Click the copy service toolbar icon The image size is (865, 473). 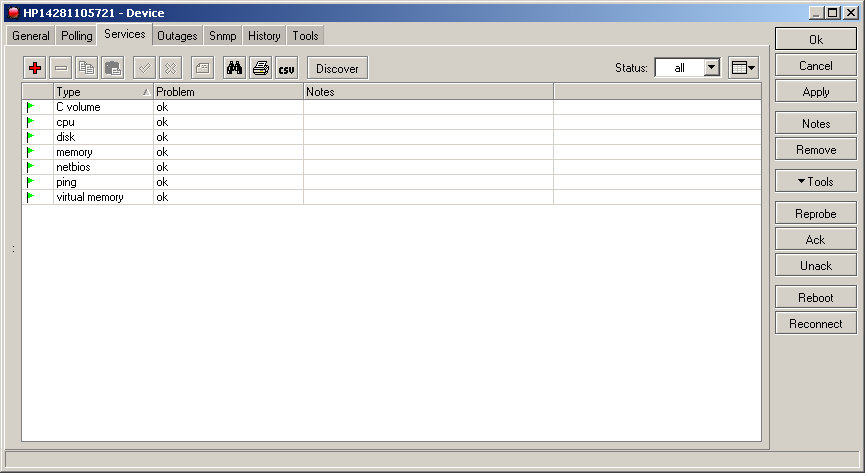pos(87,68)
